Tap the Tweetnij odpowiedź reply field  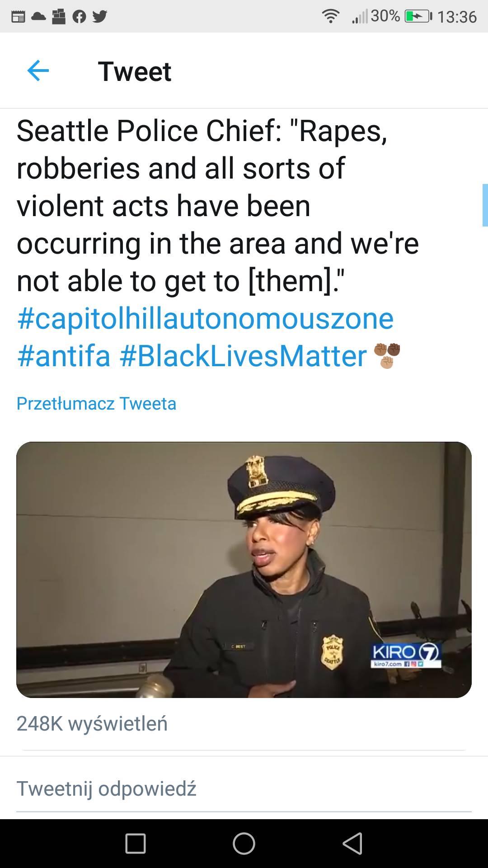pyautogui.click(x=107, y=789)
